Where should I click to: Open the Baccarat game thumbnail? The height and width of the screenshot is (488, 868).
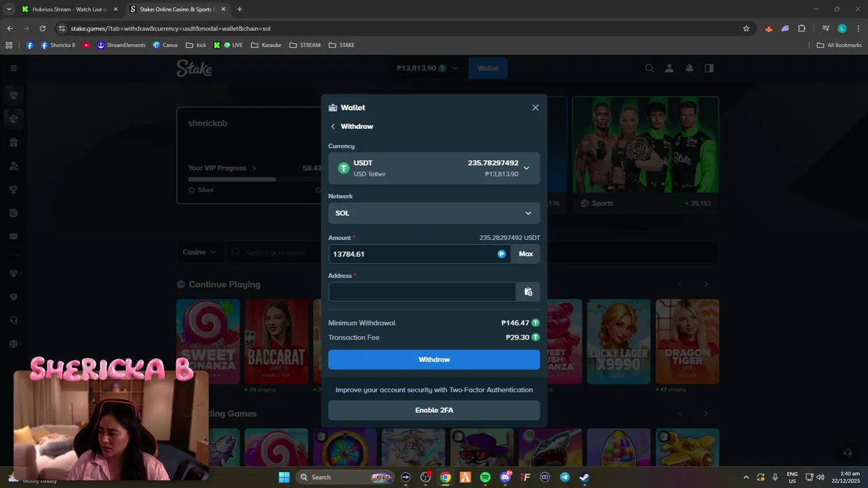[276, 342]
